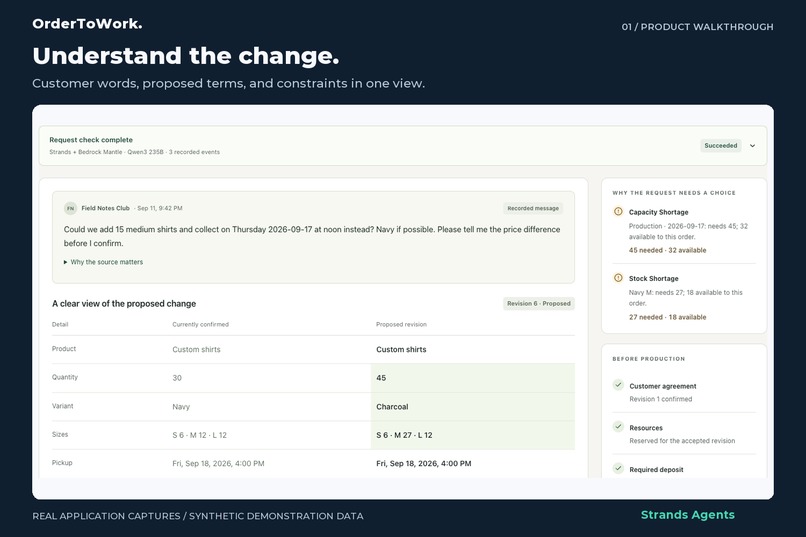This screenshot has height=537, width=806.
Task: Click the WHY THE REQUEST NEEDS A CHOICE header
Action: [x=674, y=193]
